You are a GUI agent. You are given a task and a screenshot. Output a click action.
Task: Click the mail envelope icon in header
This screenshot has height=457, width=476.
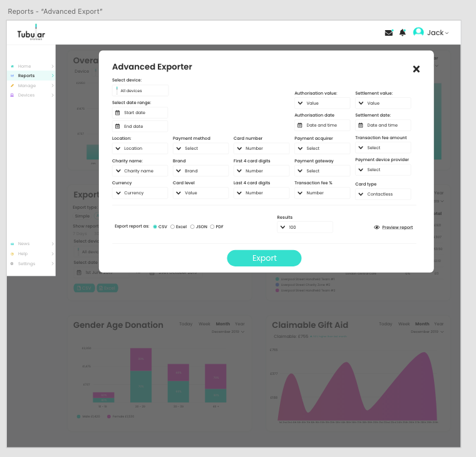click(x=388, y=33)
